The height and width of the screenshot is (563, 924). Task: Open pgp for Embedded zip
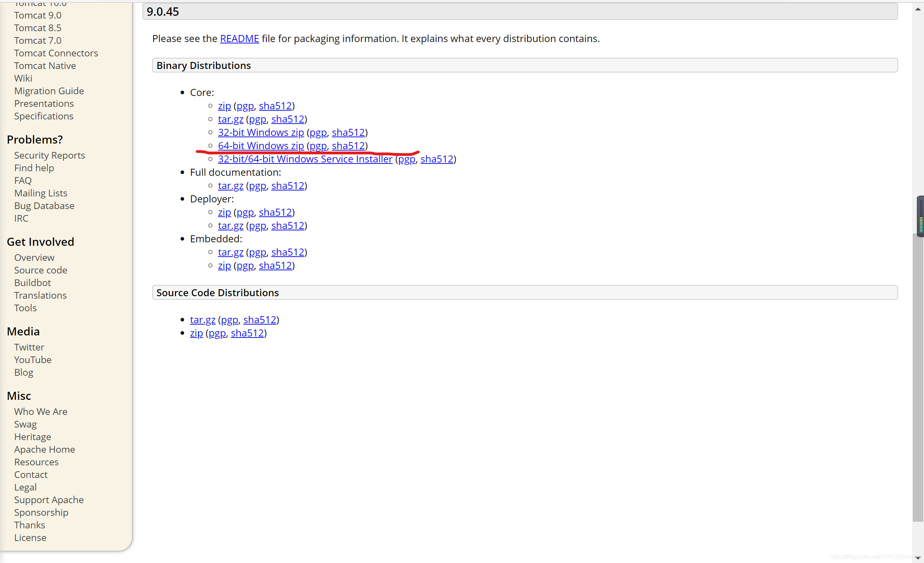pos(245,266)
